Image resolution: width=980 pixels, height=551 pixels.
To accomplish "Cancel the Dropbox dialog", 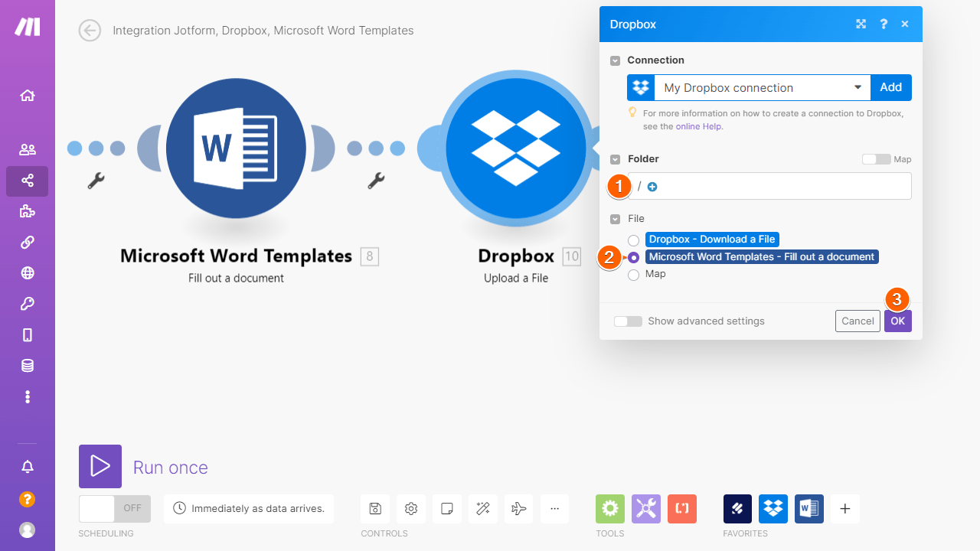I will (x=857, y=321).
